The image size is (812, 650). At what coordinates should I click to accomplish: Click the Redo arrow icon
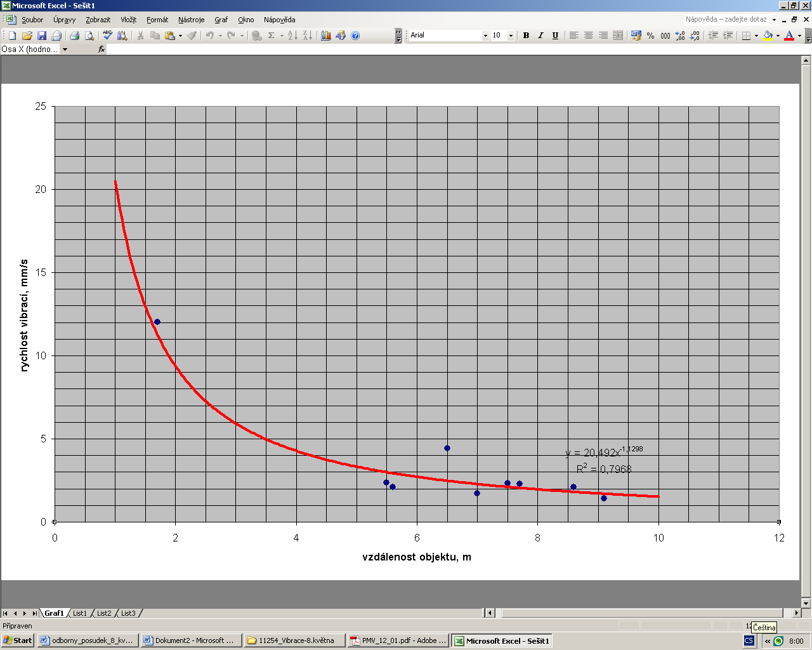(232, 36)
